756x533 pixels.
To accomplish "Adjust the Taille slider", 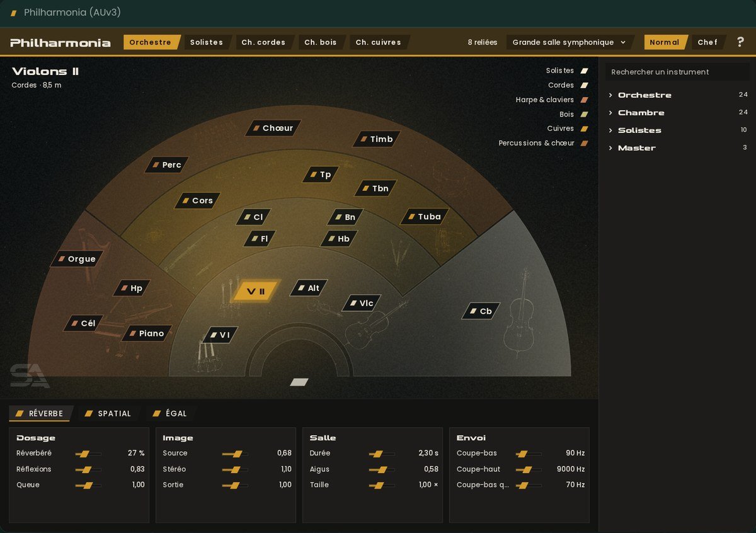I will [x=382, y=485].
